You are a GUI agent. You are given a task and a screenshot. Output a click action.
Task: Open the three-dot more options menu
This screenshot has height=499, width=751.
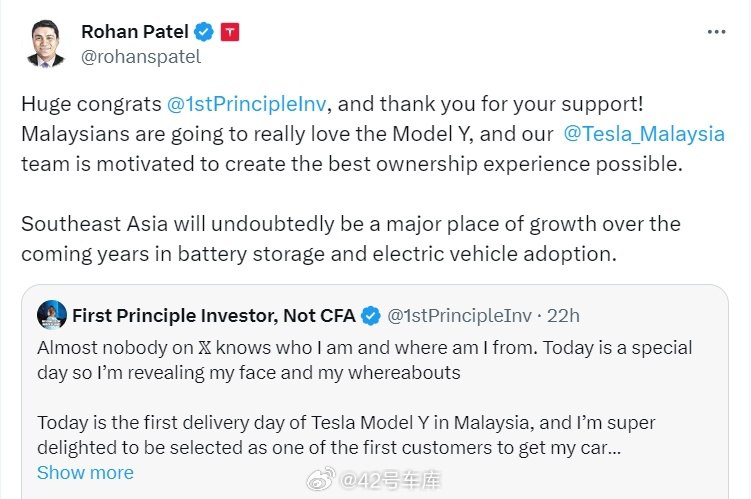[x=716, y=32]
